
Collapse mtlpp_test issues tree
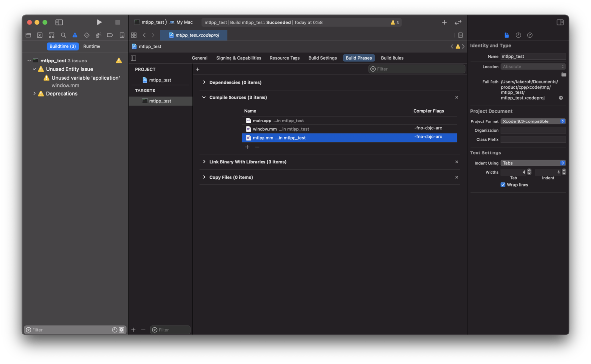[x=29, y=61]
